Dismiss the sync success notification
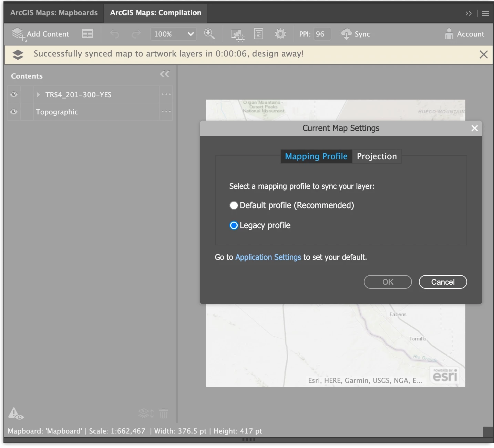 click(484, 54)
